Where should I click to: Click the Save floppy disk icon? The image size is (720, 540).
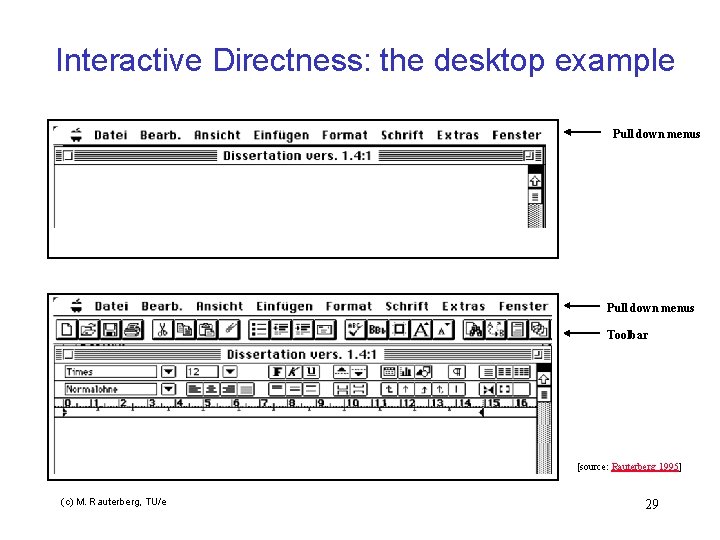(x=110, y=329)
